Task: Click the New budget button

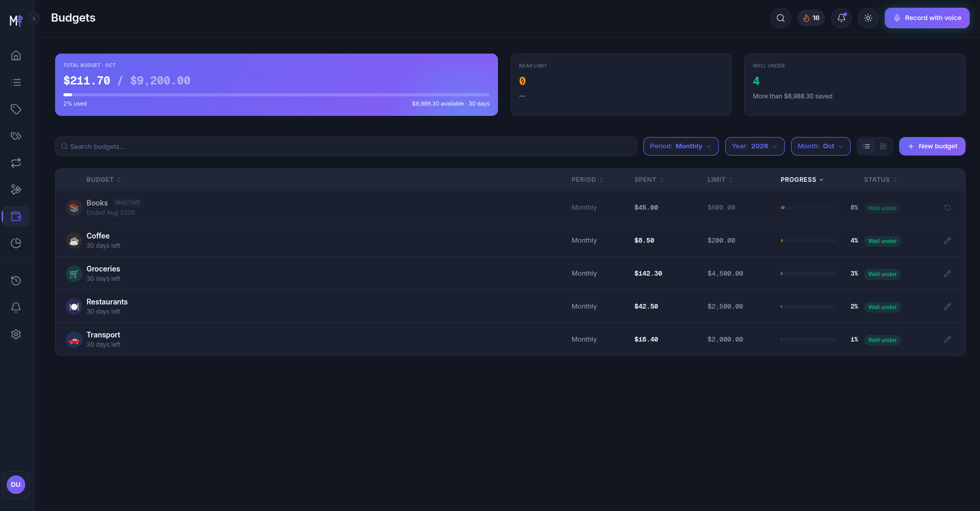Action: click(x=932, y=146)
